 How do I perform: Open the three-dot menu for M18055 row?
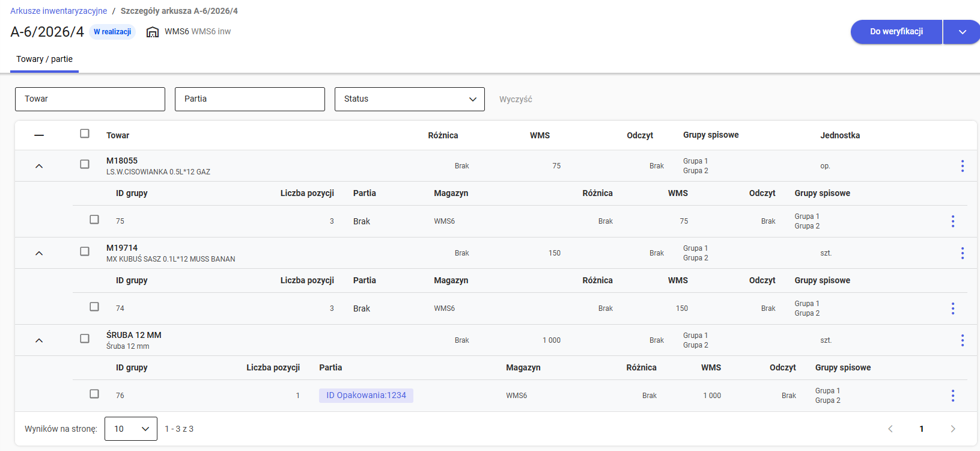pos(962,166)
